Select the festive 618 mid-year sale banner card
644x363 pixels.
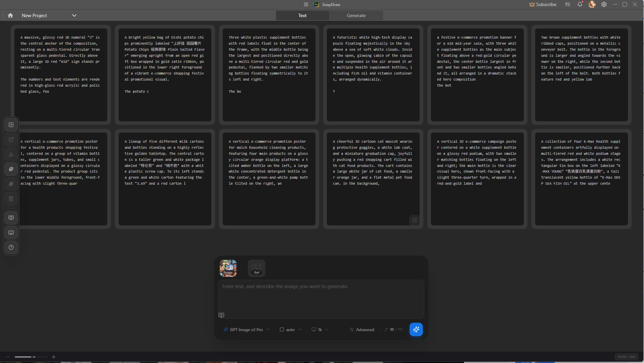[x=477, y=75]
